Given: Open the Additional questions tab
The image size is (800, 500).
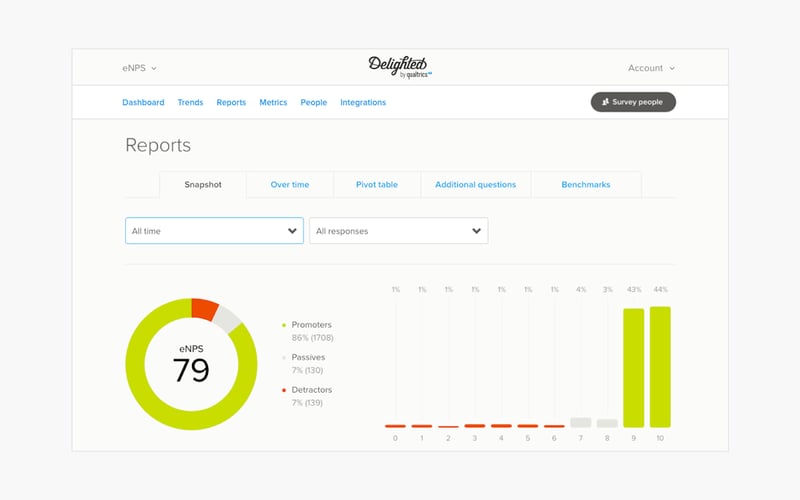Looking at the screenshot, I should click(476, 185).
